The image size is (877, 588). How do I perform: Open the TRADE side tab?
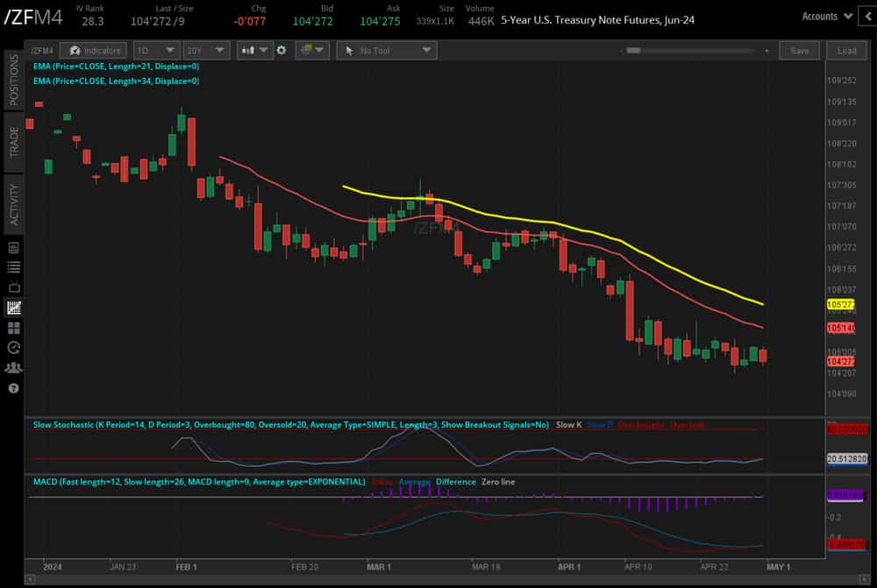click(x=13, y=142)
